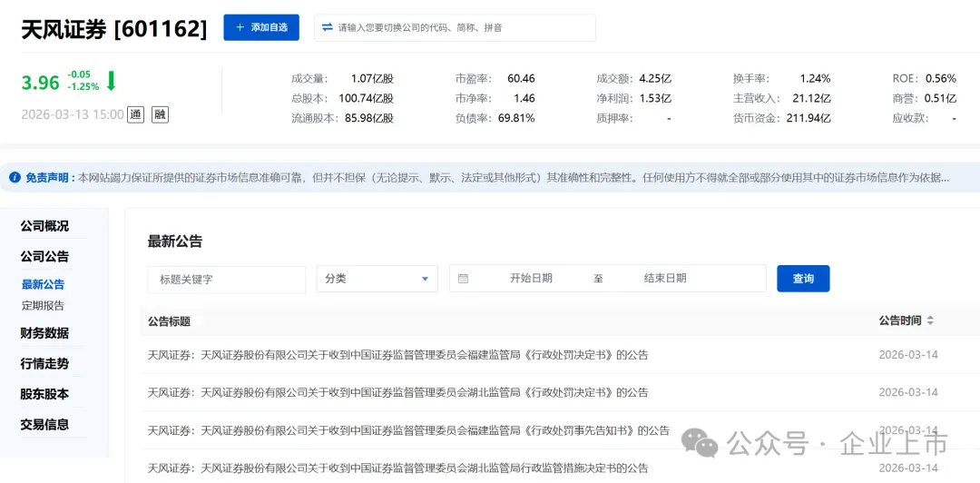Click the 添加自选 button
Image resolution: width=980 pixels, height=483 pixels.
[x=261, y=27]
